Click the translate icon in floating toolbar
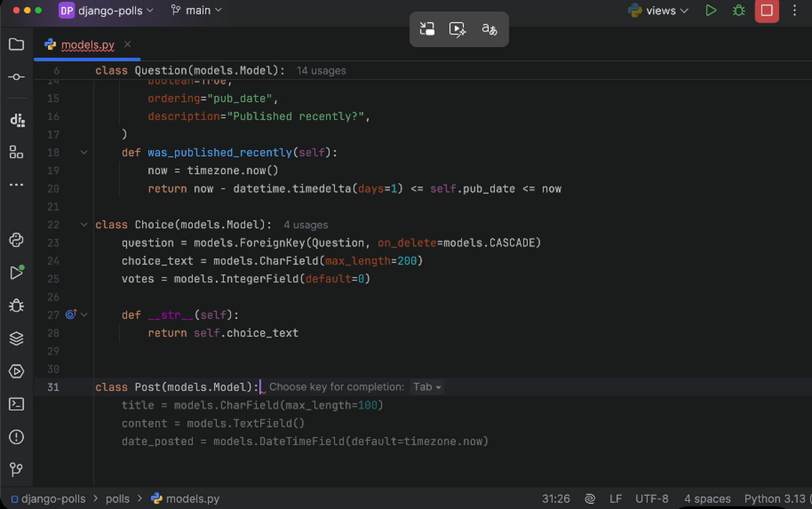Viewport: 812px width, 509px height. click(x=489, y=28)
